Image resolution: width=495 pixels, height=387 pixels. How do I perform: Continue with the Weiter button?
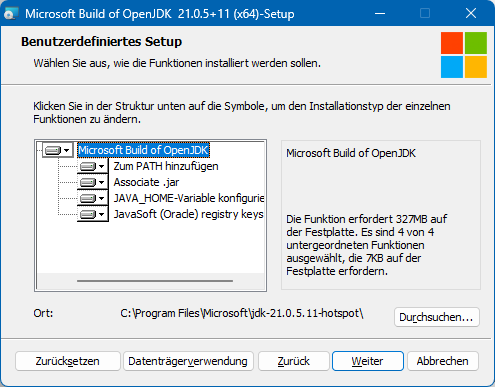click(368, 361)
